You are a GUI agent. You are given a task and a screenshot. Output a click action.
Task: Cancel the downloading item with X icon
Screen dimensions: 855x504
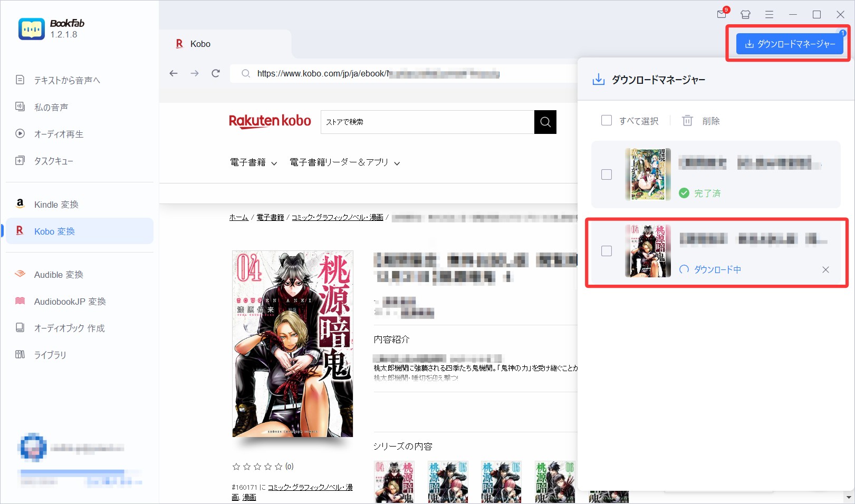click(x=825, y=269)
